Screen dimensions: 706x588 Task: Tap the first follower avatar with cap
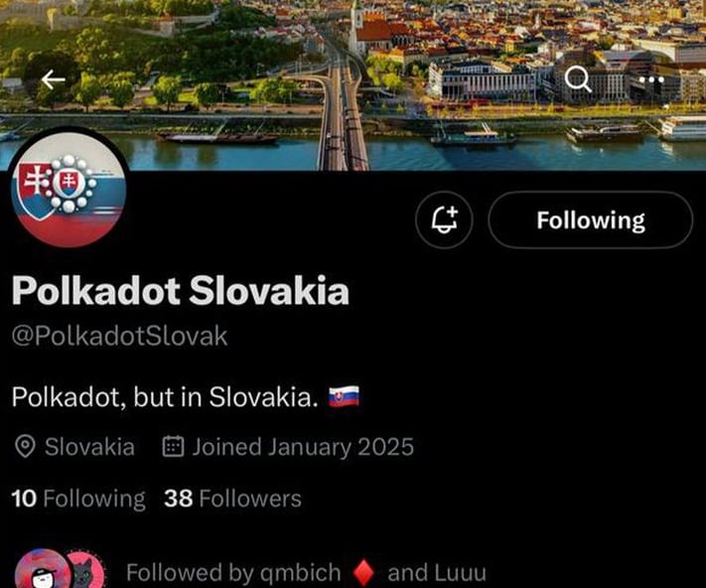pos(42,569)
